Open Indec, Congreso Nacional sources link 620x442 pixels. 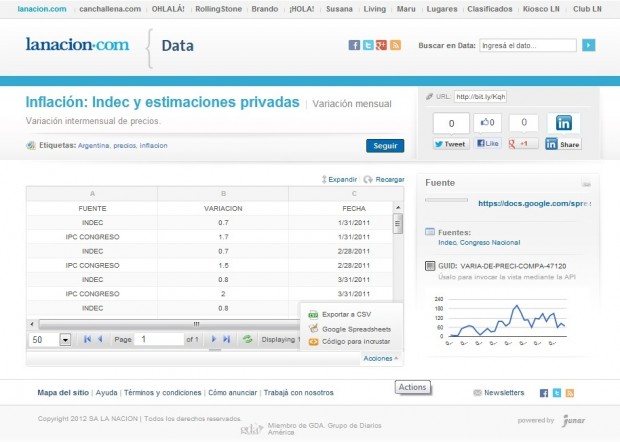[x=479, y=243]
